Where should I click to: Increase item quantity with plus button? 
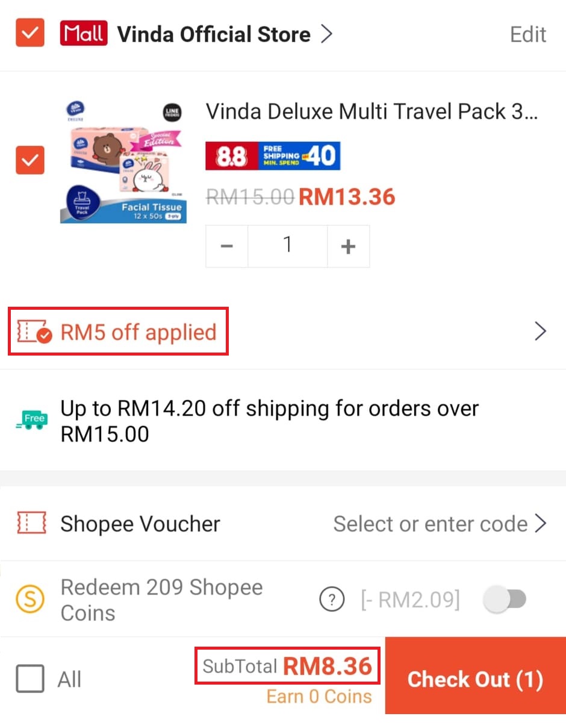point(348,246)
